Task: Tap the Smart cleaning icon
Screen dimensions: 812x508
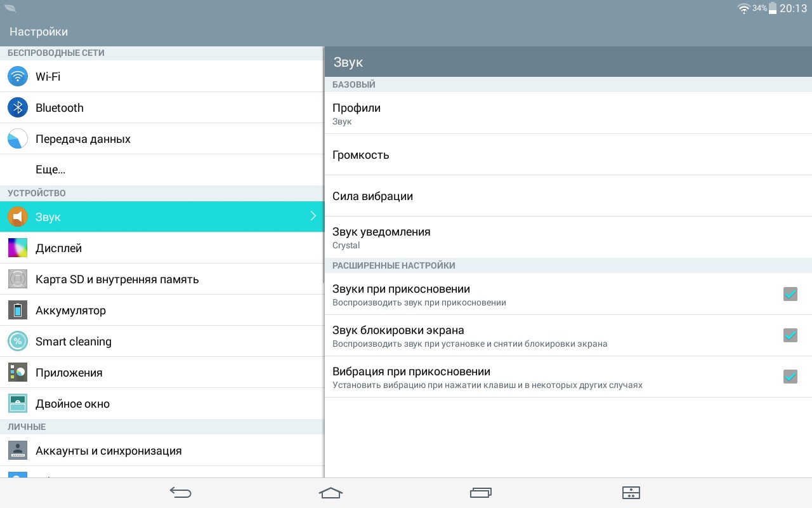Action: [x=18, y=341]
